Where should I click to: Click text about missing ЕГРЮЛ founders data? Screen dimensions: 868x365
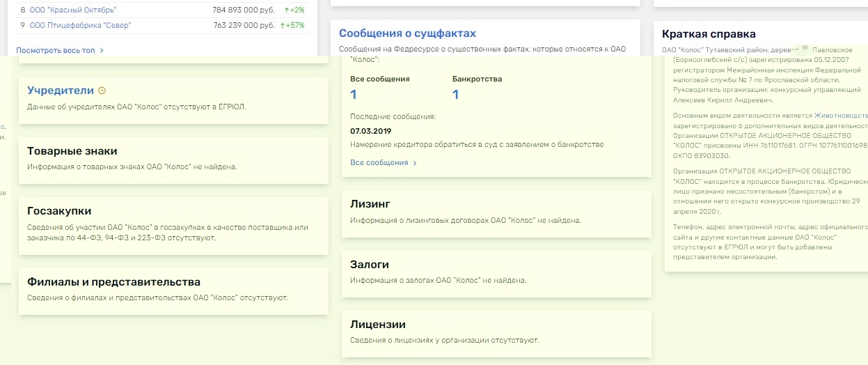click(136, 107)
